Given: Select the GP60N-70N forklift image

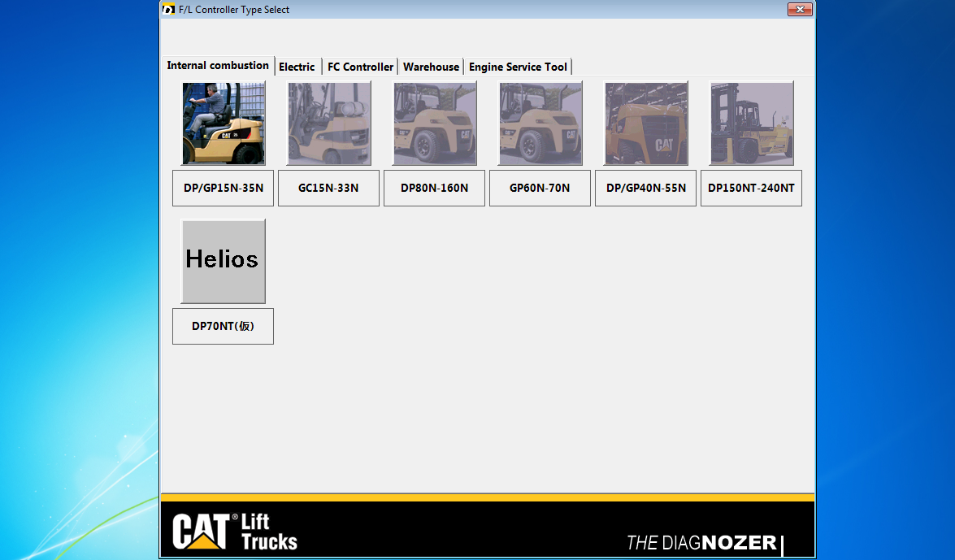Looking at the screenshot, I should (540, 124).
